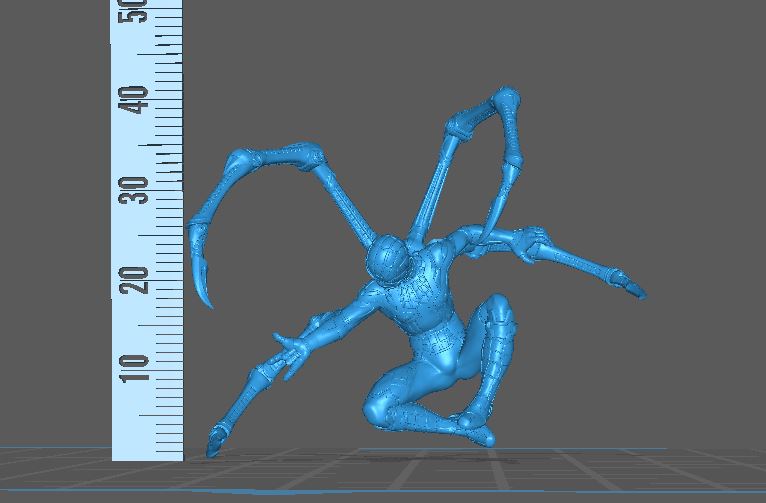The height and width of the screenshot is (503, 766).
Task: Select the topmost mechanical arm joint
Action: pos(506,99)
